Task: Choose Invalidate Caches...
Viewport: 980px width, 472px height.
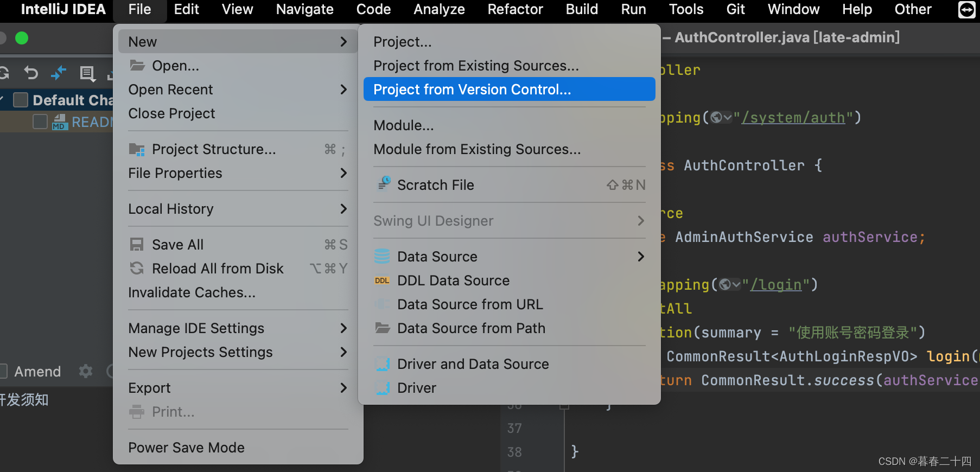Action: pyautogui.click(x=238, y=292)
